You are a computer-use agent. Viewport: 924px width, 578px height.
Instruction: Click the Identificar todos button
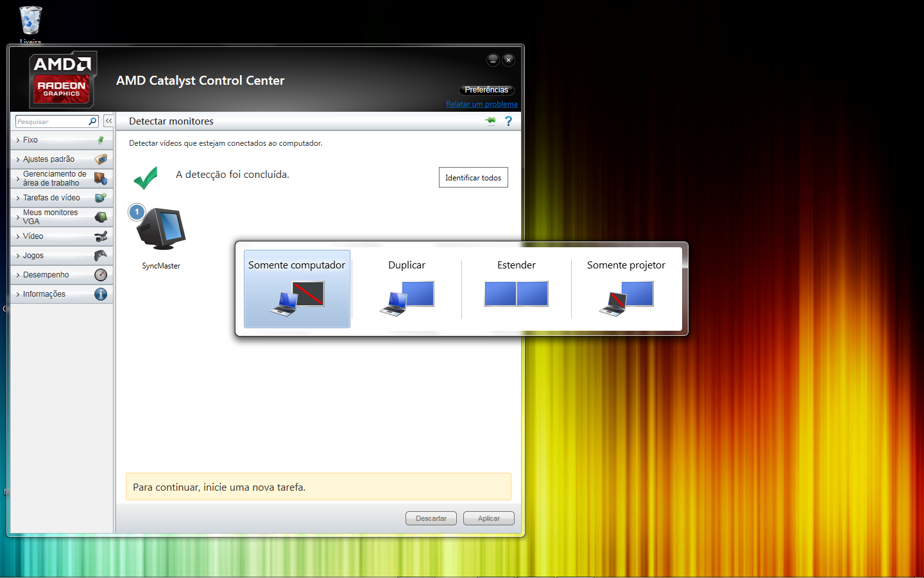tap(474, 177)
